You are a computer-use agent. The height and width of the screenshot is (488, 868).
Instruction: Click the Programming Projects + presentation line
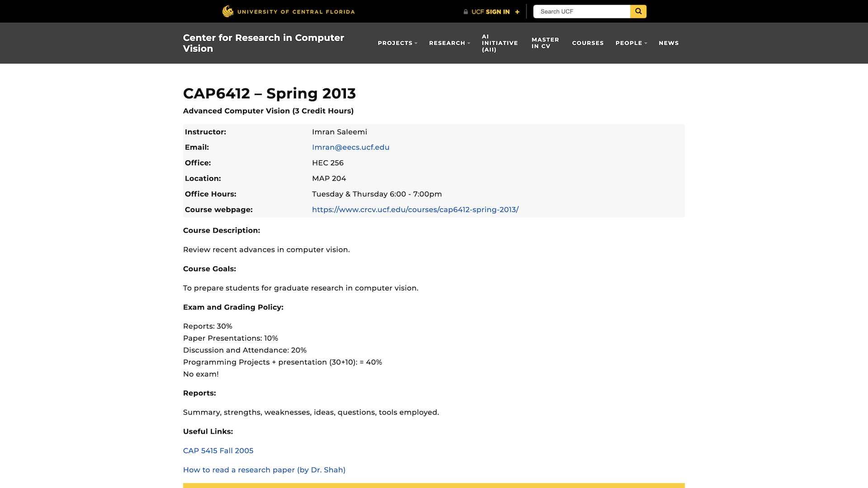coord(283,362)
